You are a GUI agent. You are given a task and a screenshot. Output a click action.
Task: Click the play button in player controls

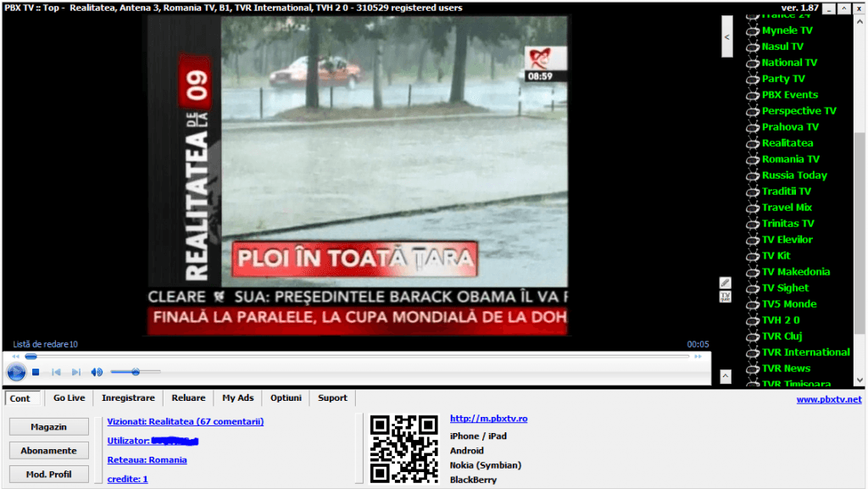coord(16,372)
